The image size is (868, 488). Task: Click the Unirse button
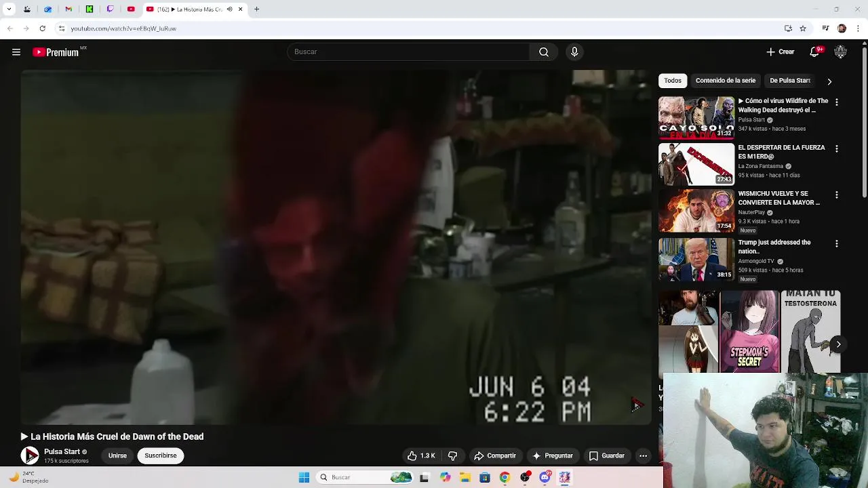tap(117, 455)
